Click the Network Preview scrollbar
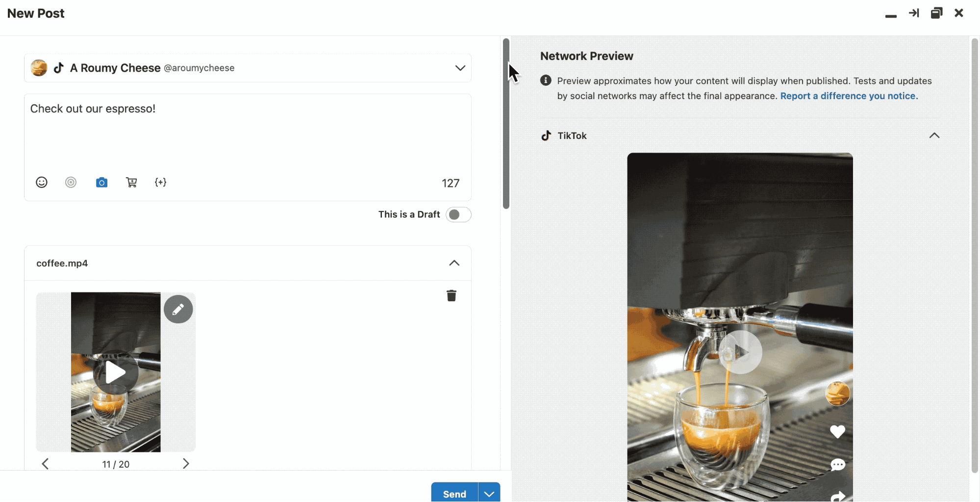Image resolution: width=980 pixels, height=502 pixels. (975, 256)
